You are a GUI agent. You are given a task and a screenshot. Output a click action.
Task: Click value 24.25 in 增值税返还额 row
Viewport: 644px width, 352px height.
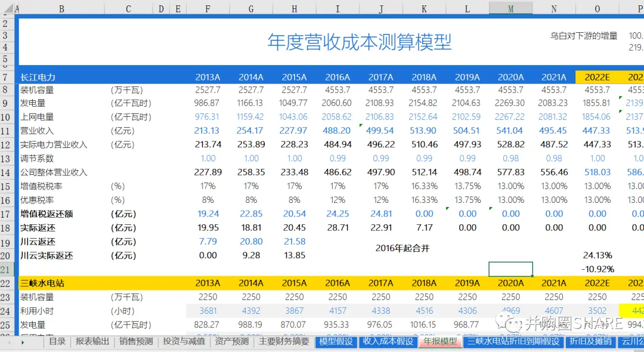click(x=338, y=214)
